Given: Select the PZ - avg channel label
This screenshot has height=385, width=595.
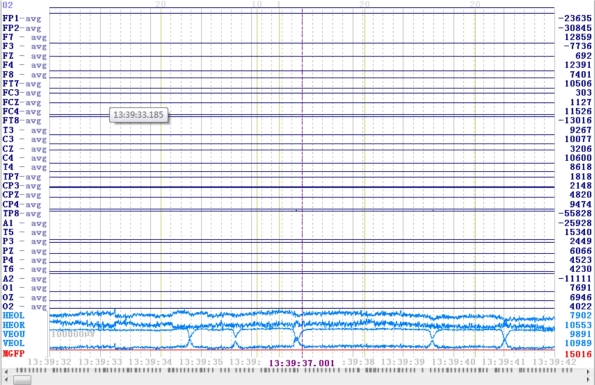Looking at the screenshot, I should [x=25, y=251].
